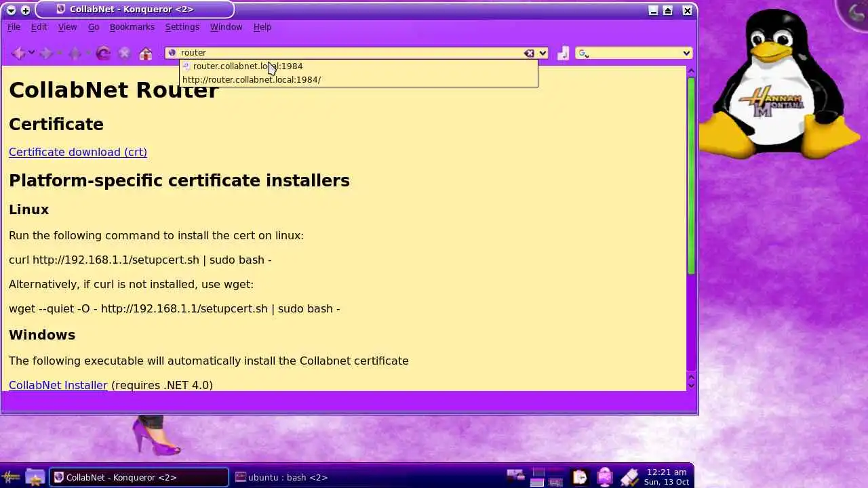Select suggestion router.collabnet.local:1984

pos(359,66)
